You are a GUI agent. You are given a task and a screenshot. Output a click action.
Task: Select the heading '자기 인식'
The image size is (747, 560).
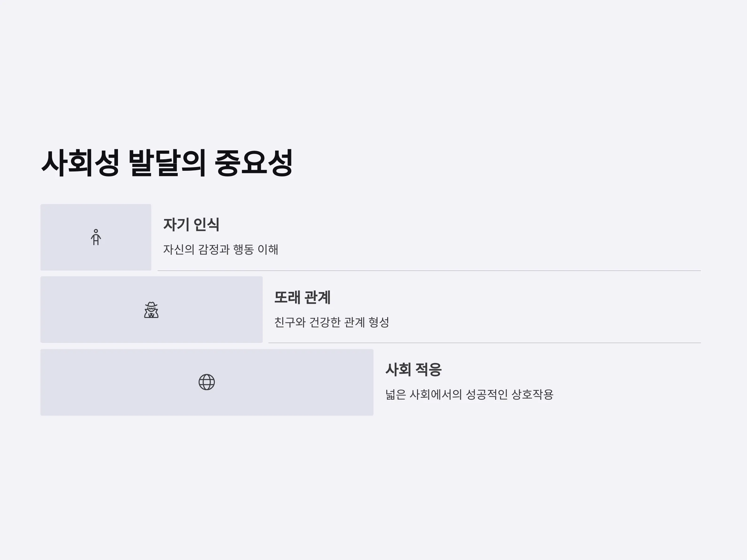[191, 225]
